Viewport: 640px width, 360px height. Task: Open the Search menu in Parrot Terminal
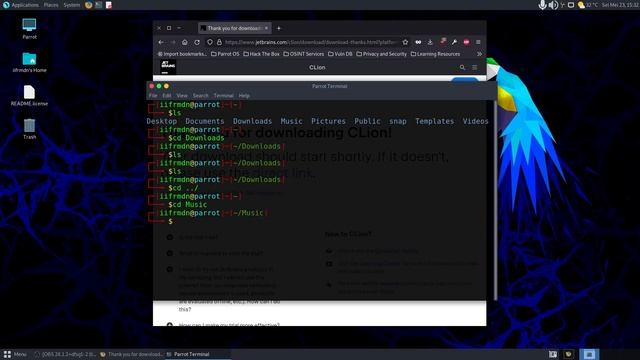tap(200, 96)
